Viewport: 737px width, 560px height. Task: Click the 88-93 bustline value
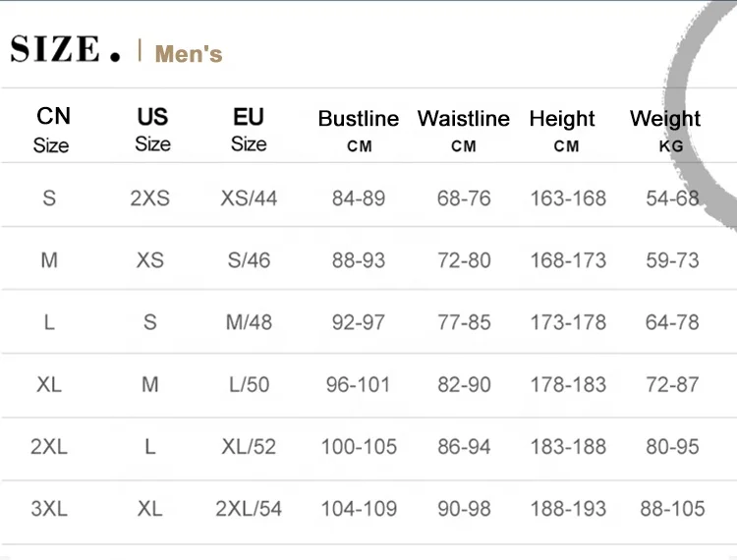358,260
